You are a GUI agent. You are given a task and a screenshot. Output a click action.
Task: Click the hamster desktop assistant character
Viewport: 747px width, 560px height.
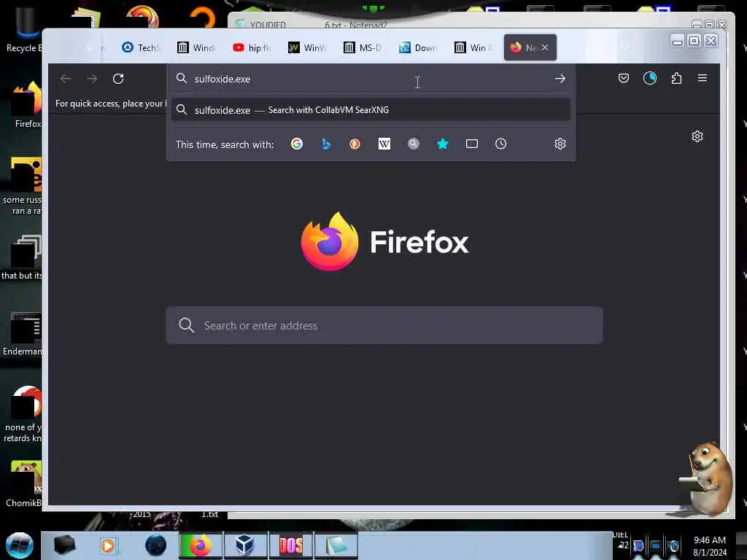(707, 478)
